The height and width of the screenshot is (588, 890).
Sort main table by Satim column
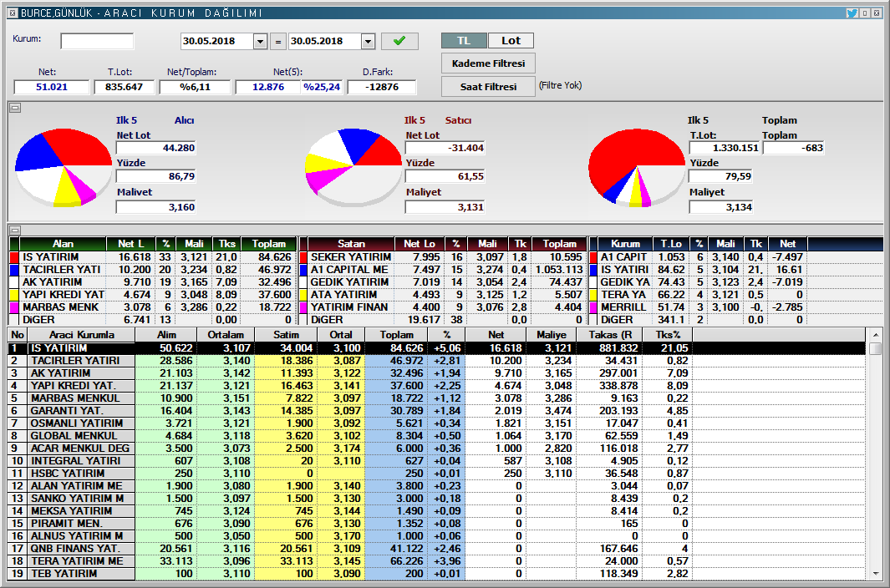286,335
